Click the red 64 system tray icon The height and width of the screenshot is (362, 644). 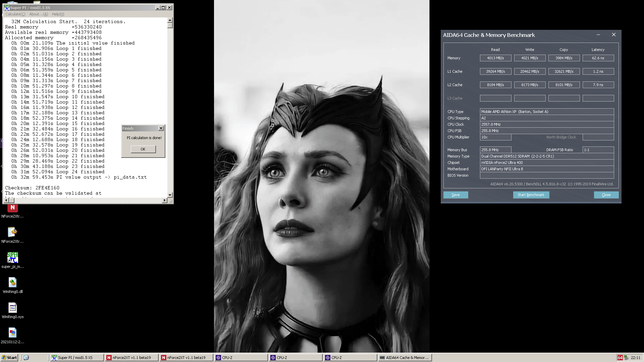pyautogui.click(x=620, y=358)
